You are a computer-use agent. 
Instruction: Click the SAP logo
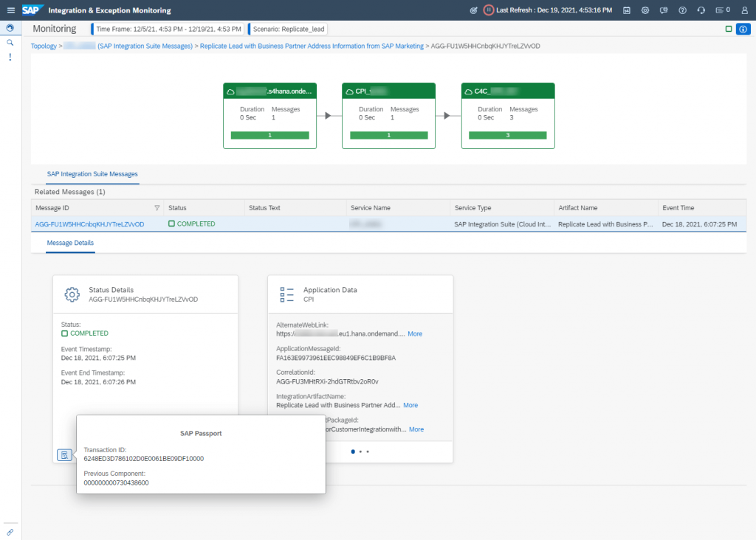32,10
